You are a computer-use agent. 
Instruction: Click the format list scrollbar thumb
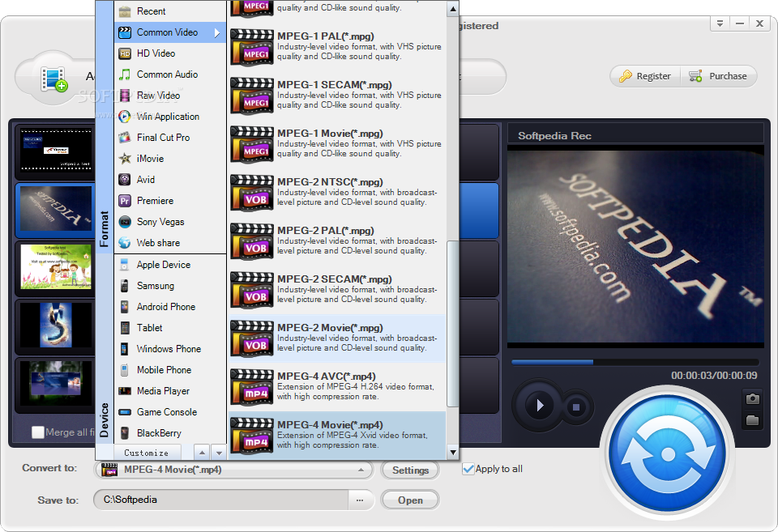tap(452, 324)
